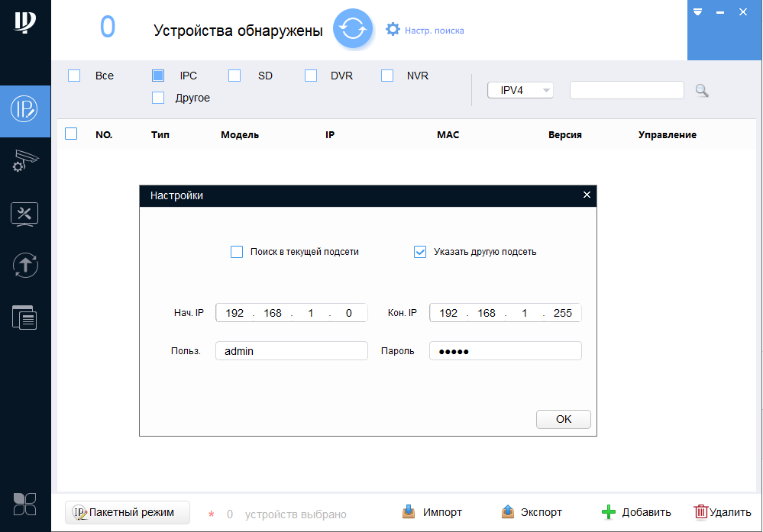763x532 pixels.
Task: Open template list icon in sidebar
Action: pyautogui.click(x=25, y=317)
